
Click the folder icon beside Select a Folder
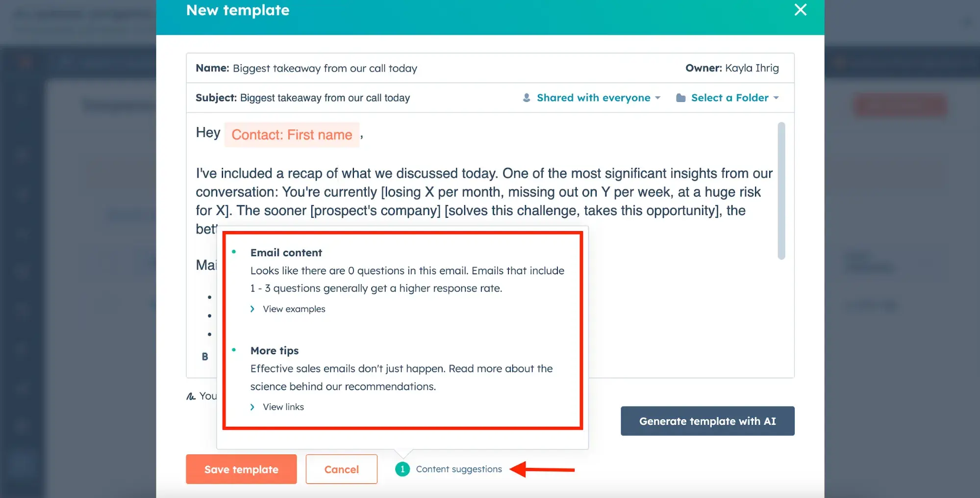pos(680,98)
